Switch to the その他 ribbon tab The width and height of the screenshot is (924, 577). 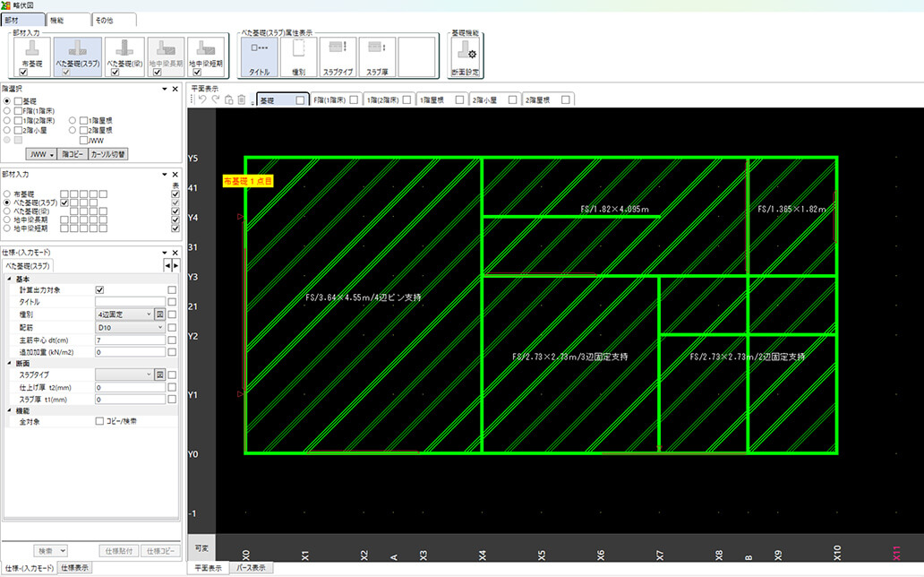(x=115, y=20)
